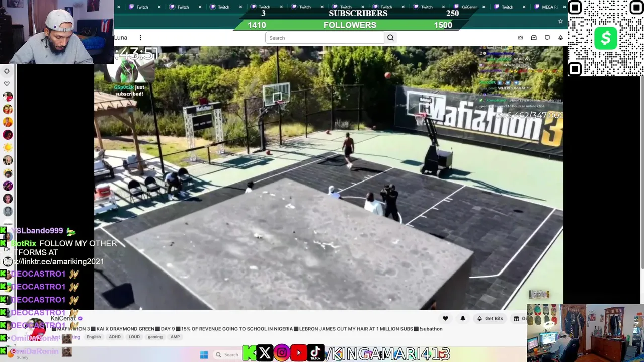Open the notifications inbox envelope icon
Viewport: 644px width, 362px height.
(534, 38)
